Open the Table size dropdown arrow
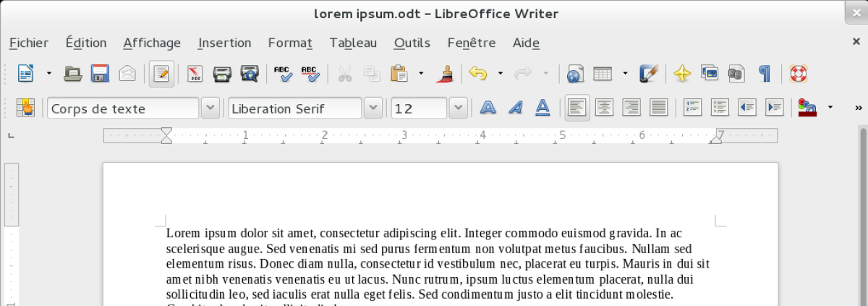The width and height of the screenshot is (868, 306). coord(625,73)
